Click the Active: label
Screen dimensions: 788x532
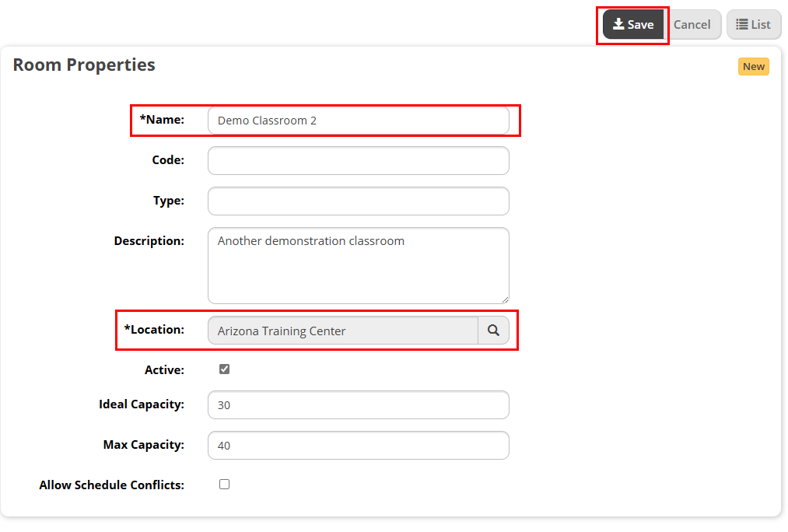coord(164,369)
